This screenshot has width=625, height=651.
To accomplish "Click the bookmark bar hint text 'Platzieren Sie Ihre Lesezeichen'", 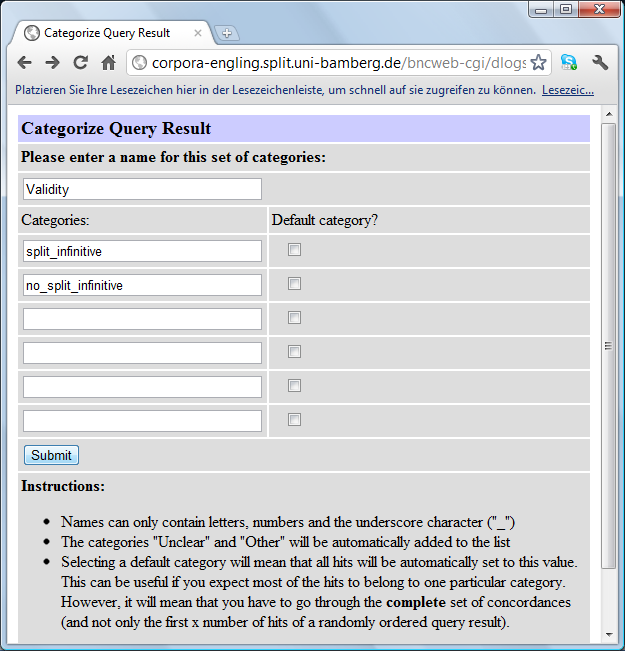I will pyautogui.click(x=275, y=90).
